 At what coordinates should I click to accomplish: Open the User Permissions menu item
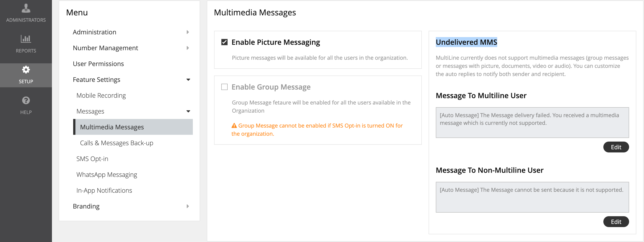coord(98,64)
